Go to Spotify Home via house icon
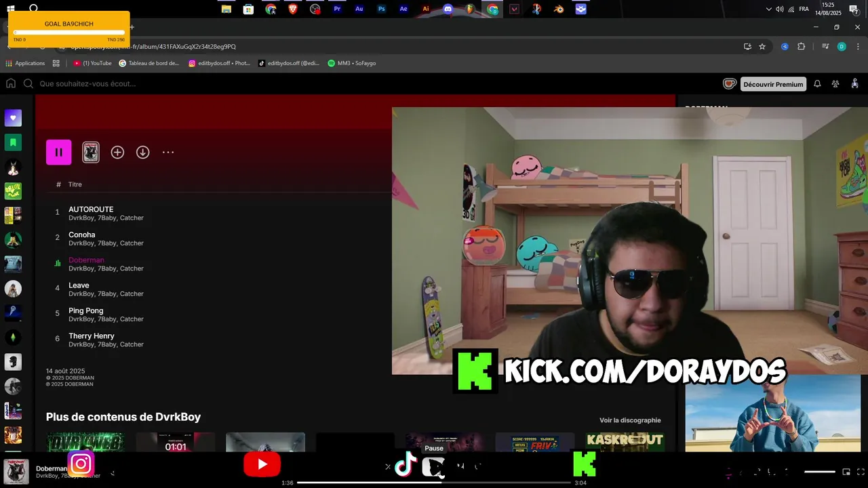Viewport: 868px width, 488px height. tap(11, 83)
